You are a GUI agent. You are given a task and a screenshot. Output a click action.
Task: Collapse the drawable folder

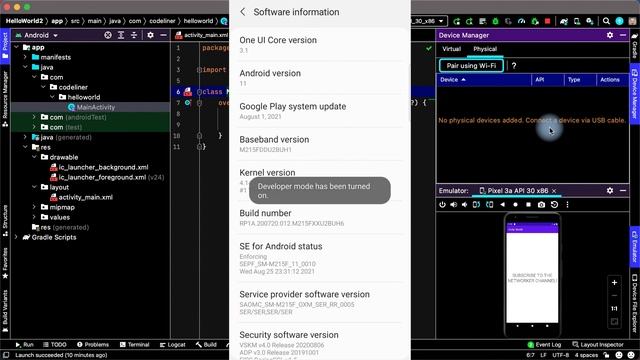[x=35, y=157]
